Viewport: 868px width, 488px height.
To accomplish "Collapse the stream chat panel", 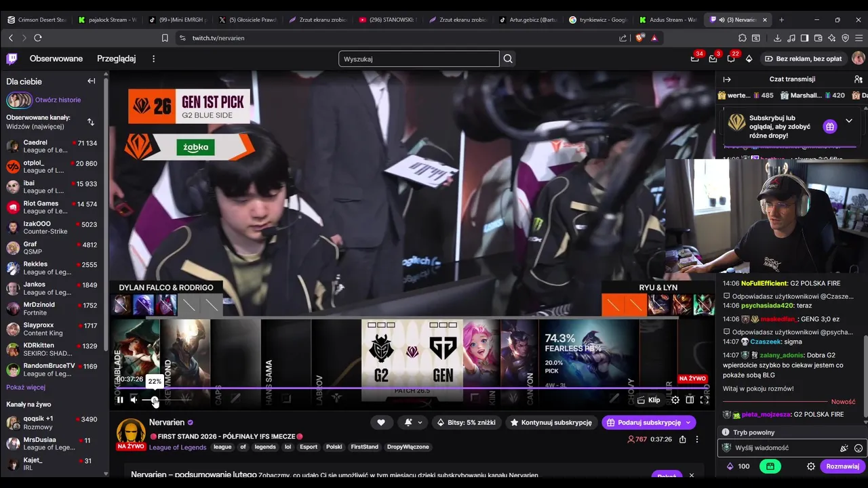I will [727, 79].
